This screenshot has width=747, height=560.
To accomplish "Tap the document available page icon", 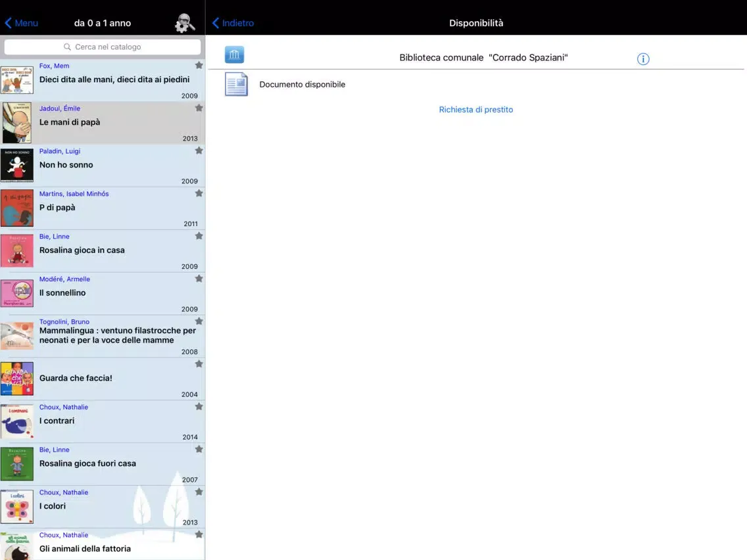I will pos(236,84).
